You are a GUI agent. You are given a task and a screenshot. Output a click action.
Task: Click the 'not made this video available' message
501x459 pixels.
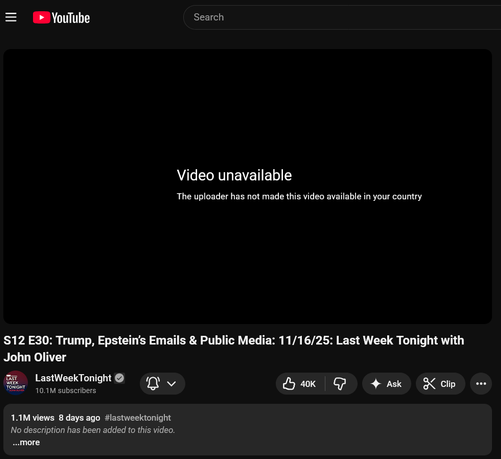299,196
